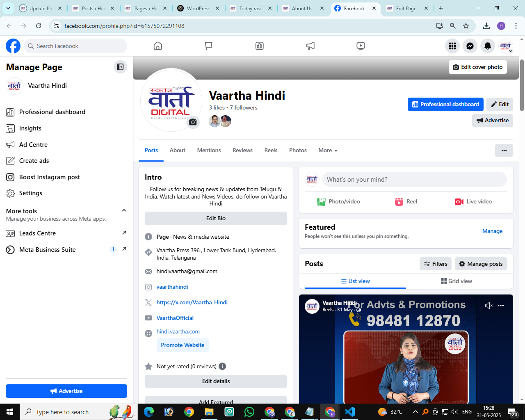Screen dimensions: 525x420
Task: Click the info icon next to Not yet rated
Action: click(x=222, y=366)
